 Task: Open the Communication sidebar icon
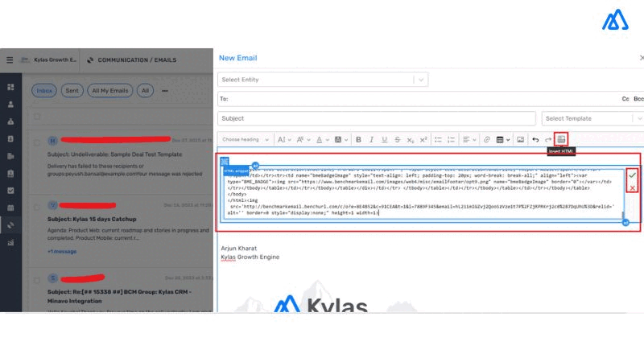click(x=10, y=225)
